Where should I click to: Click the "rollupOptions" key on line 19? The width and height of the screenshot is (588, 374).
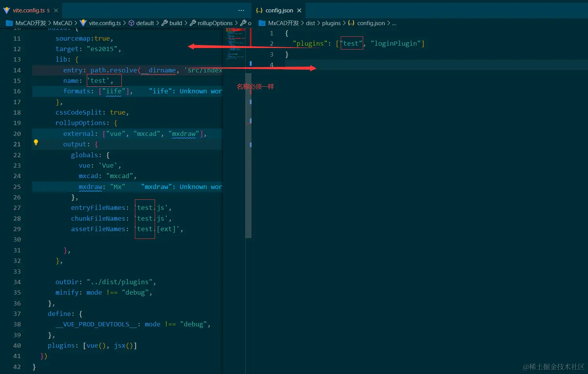(x=81, y=123)
